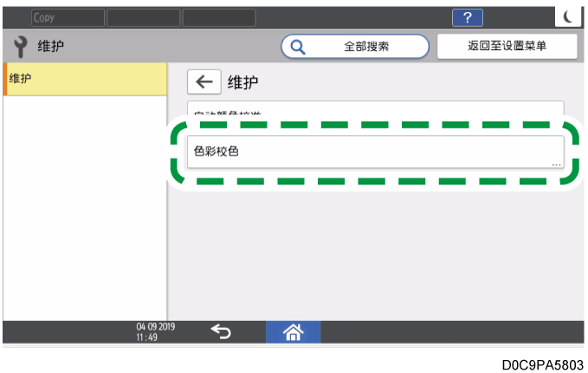
Task: Click the magnifier icon in search box
Action: point(297,46)
